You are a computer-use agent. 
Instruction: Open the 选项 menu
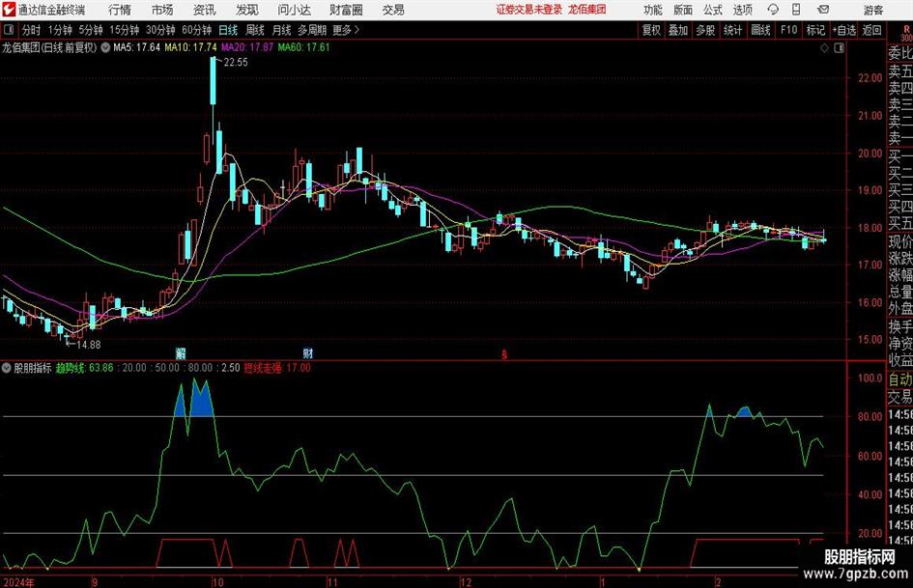pos(742,10)
